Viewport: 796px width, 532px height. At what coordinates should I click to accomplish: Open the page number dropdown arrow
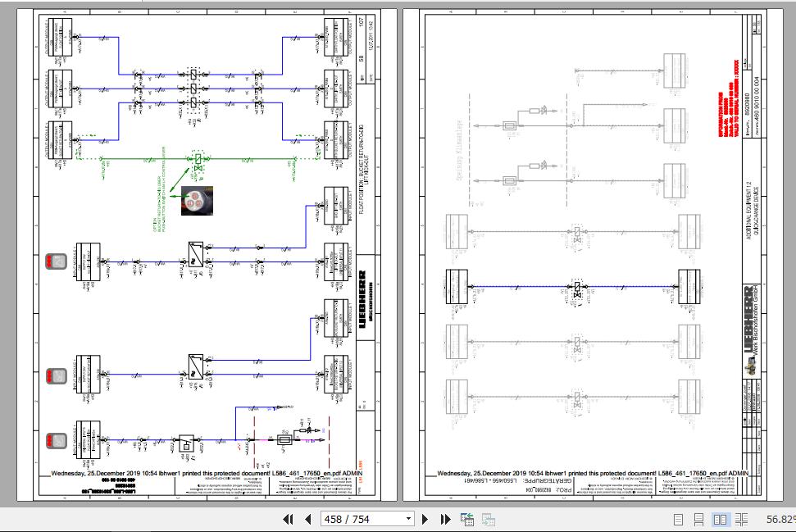tap(408, 520)
